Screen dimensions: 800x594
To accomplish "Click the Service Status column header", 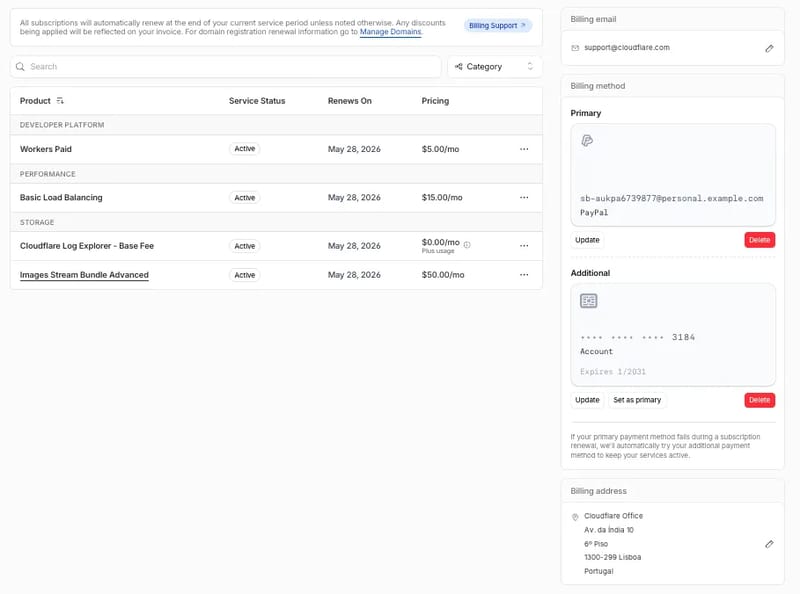I will coord(257,101).
